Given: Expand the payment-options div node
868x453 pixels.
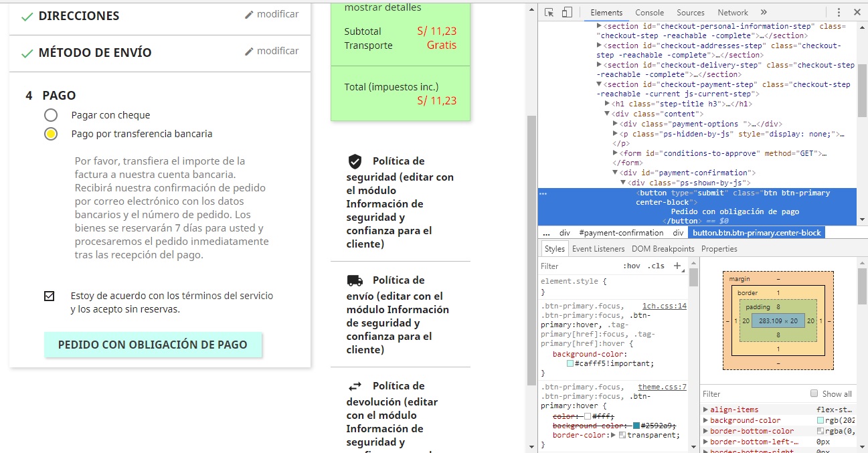Looking at the screenshot, I should click(x=616, y=124).
